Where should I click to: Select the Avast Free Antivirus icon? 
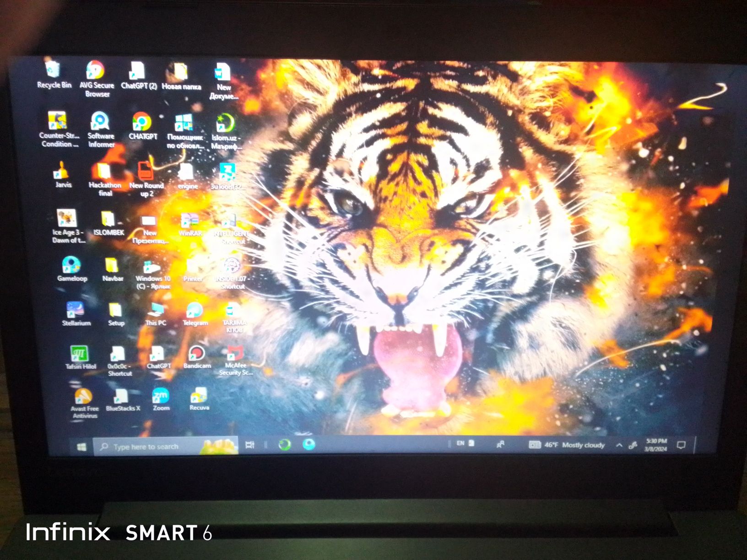pos(84,403)
